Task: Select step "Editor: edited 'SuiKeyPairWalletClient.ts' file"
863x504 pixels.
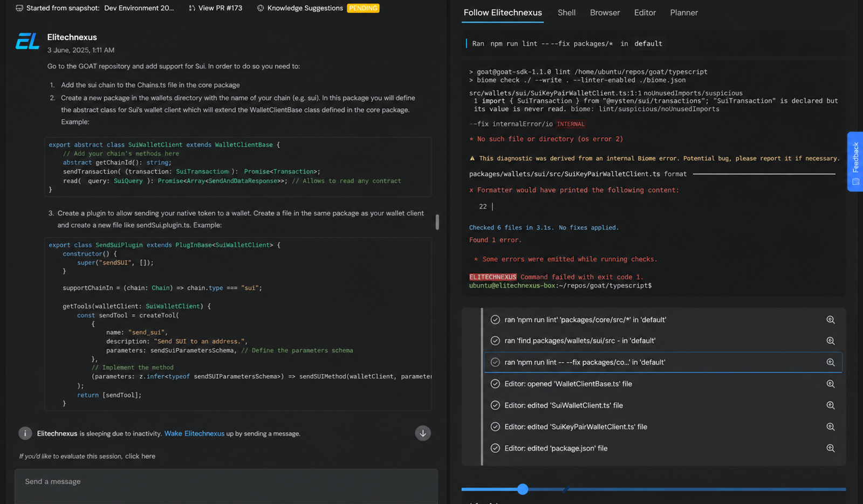Action: coord(663,427)
